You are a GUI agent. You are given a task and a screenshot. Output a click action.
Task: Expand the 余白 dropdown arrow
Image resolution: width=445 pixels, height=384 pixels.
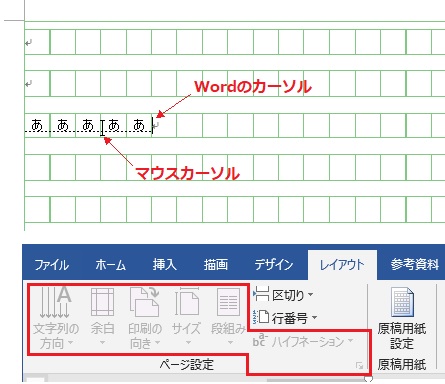click(102, 343)
